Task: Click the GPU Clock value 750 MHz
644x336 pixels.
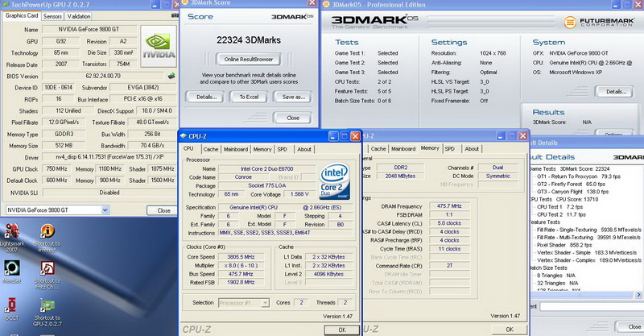Action: tap(56, 168)
